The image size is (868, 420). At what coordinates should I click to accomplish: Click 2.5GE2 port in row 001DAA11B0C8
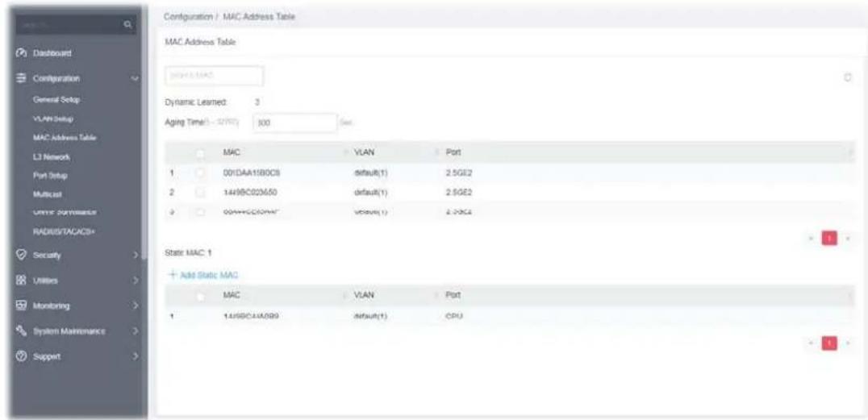pyautogui.click(x=459, y=173)
